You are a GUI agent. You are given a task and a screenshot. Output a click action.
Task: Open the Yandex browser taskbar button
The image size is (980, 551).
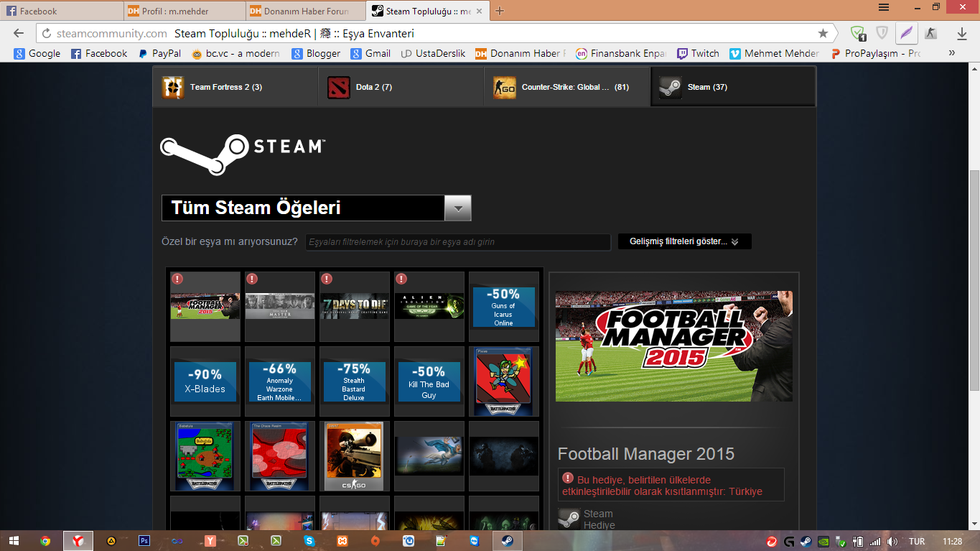pyautogui.click(x=78, y=541)
